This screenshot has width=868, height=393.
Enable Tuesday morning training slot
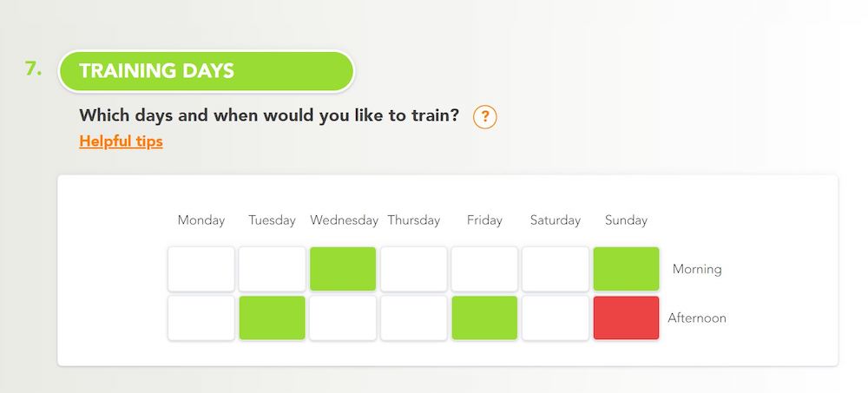272,269
